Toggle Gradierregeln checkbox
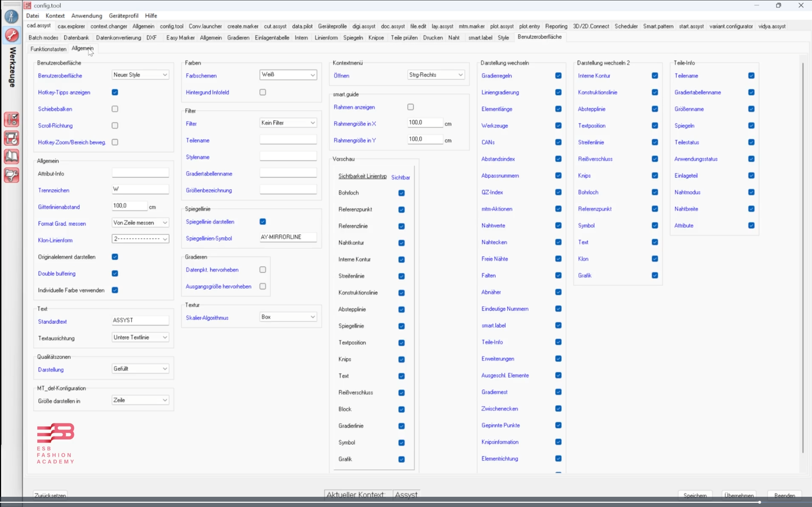The width and height of the screenshot is (812, 507). 558,76
